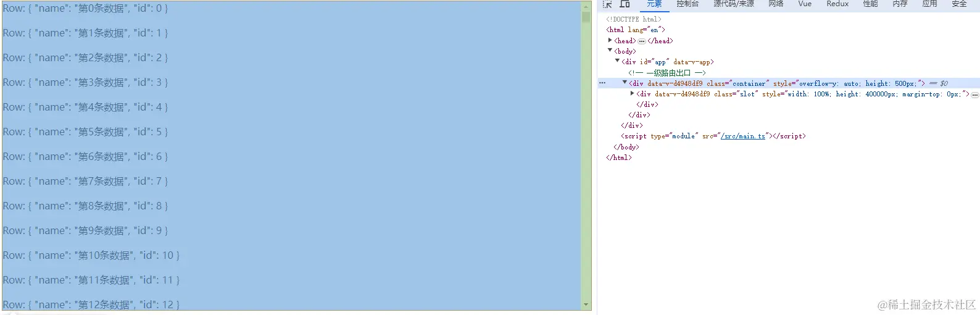The height and width of the screenshot is (315, 980).
Task: Switch to the 控制台 (Console) tab
Action: click(x=687, y=4)
